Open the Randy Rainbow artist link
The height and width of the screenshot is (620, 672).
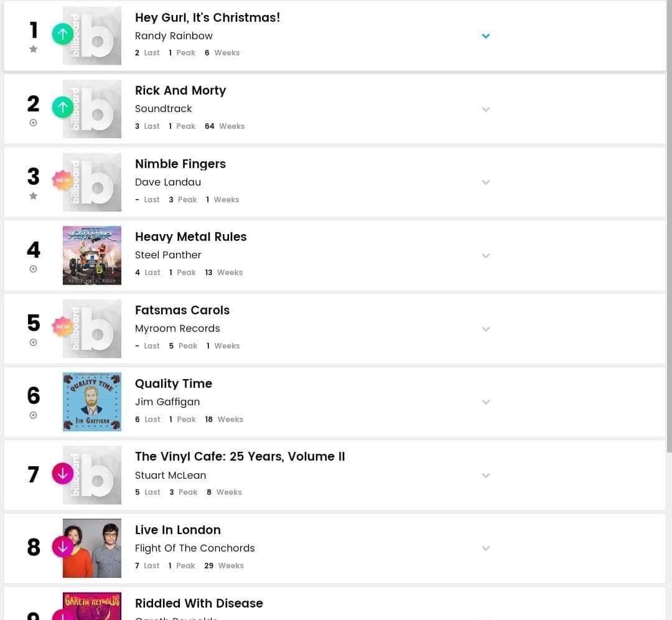tap(174, 36)
